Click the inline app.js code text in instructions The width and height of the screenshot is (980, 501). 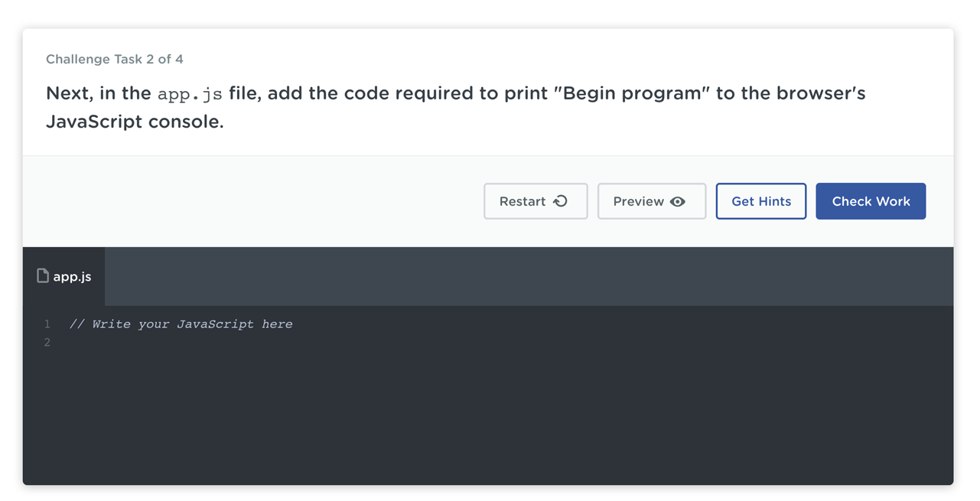tap(190, 94)
